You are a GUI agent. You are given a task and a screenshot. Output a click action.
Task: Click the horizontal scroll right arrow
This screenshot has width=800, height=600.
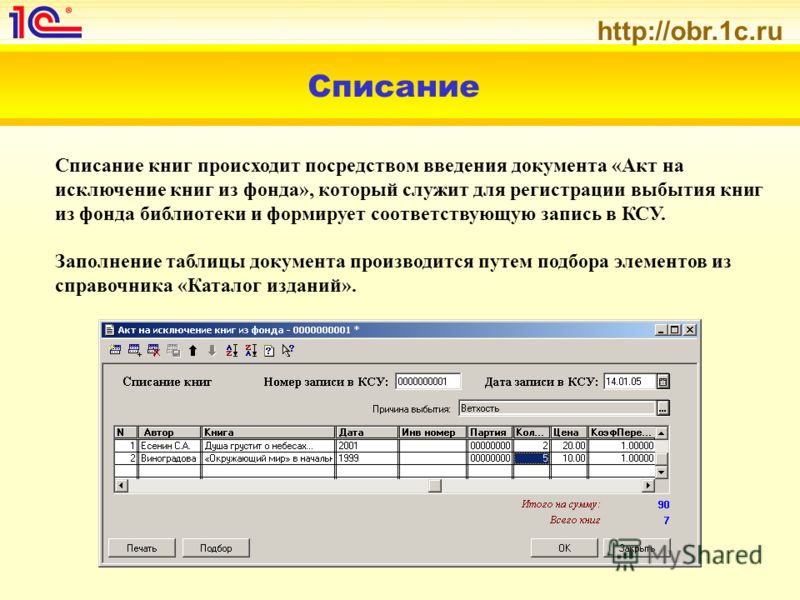pyautogui.click(x=648, y=485)
